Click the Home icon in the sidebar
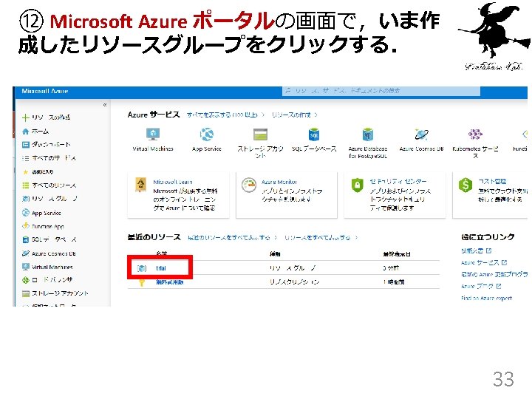The width and height of the screenshot is (532, 399). click(x=25, y=132)
